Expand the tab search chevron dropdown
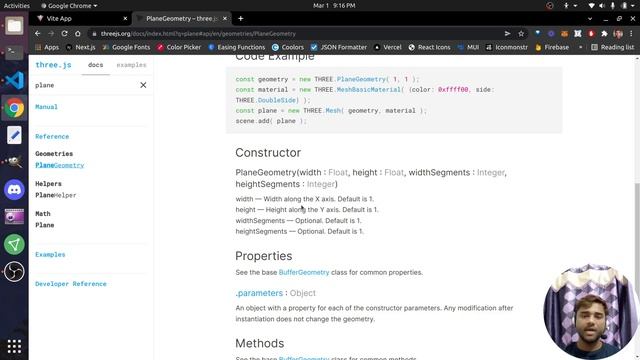The width and height of the screenshot is (640, 360). pyautogui.click(x=590, y=19)
